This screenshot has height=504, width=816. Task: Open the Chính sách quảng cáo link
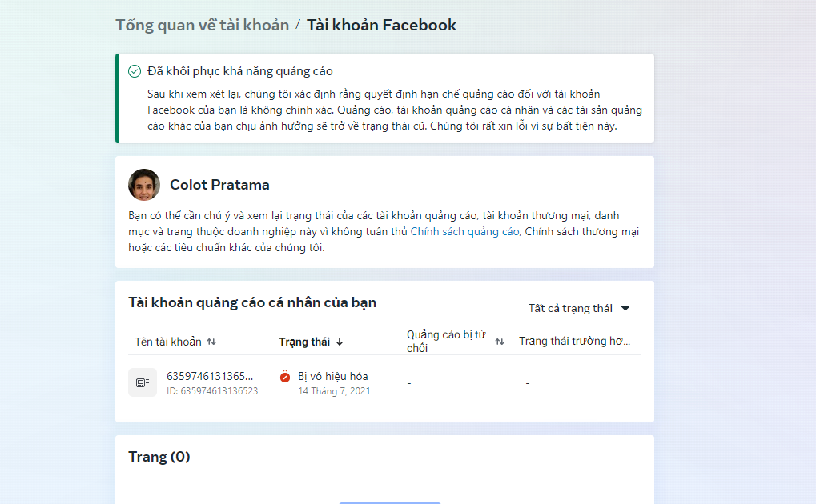pyautogui.click(x=464, y=231)
